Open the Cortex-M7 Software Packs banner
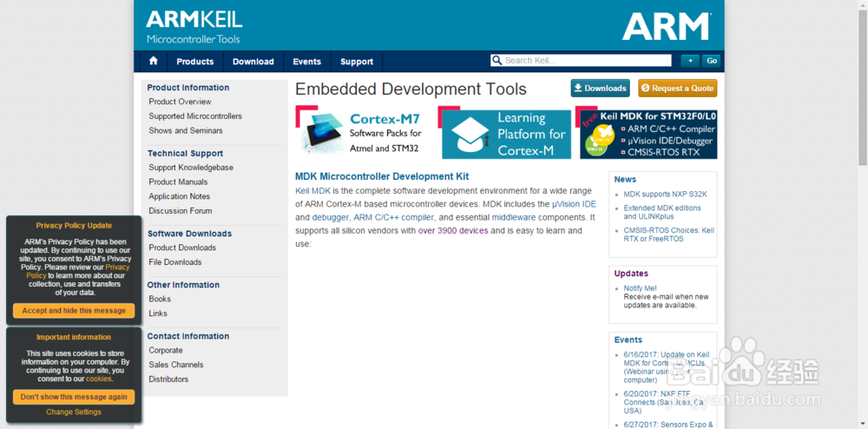 point(363,132)
